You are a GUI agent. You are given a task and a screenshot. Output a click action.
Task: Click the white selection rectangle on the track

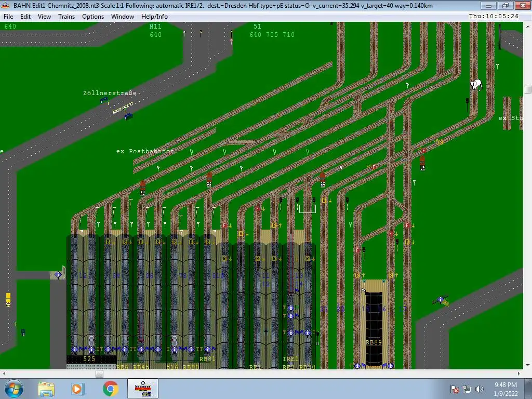click(308, 209)
